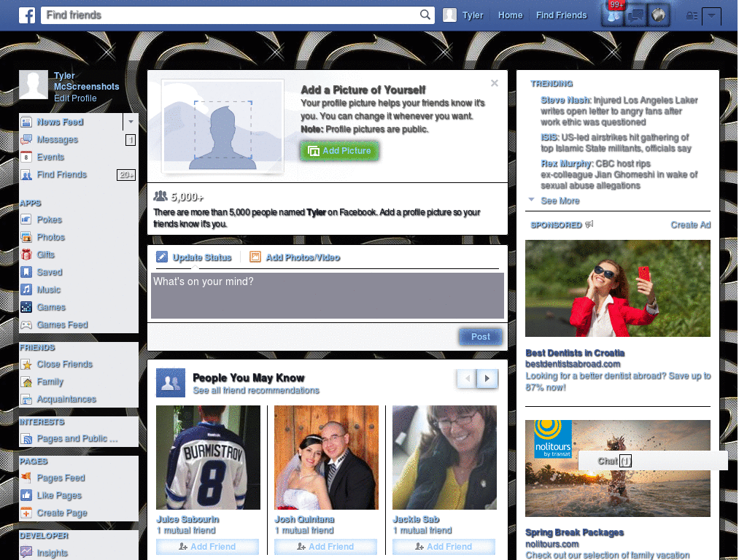Click the Find friends search field
Viewport: 747px width, 560px height.
(231, 15)
